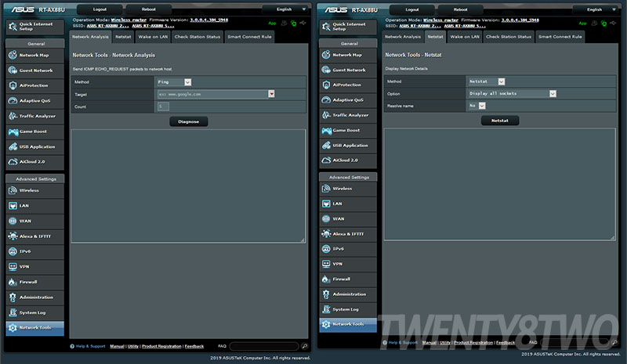The height and width of the screenshot is (364, 627).
Task: Open Wireless router operation mode link, left window
Action: pyautogui.click(x=129, y=20)
